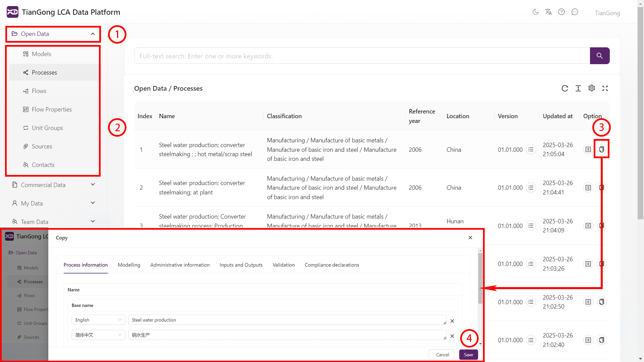This screenshot has height=362, width=644.
Task: Toggle fullscreen view of the table
Action: coord(605,88)
